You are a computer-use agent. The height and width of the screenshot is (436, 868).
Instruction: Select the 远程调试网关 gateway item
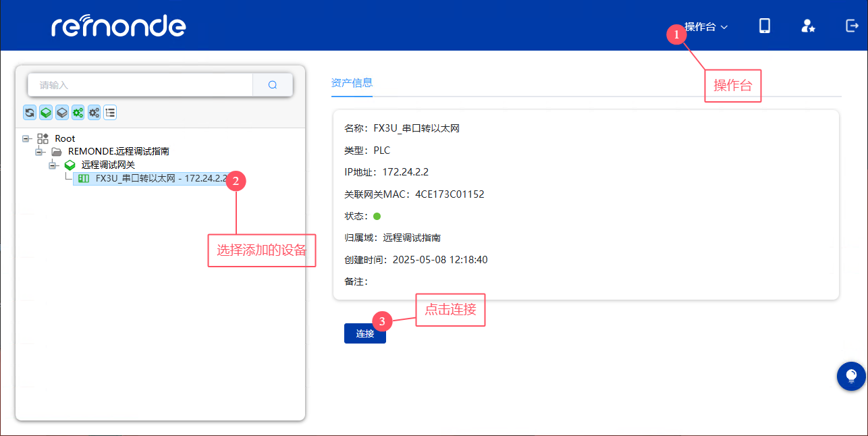pyautogui.click(x=108, y=165)
